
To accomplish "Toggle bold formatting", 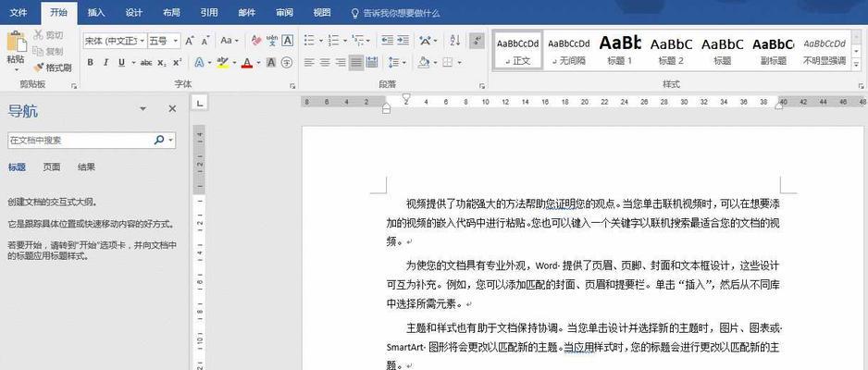I will click(x=91, y=63).
